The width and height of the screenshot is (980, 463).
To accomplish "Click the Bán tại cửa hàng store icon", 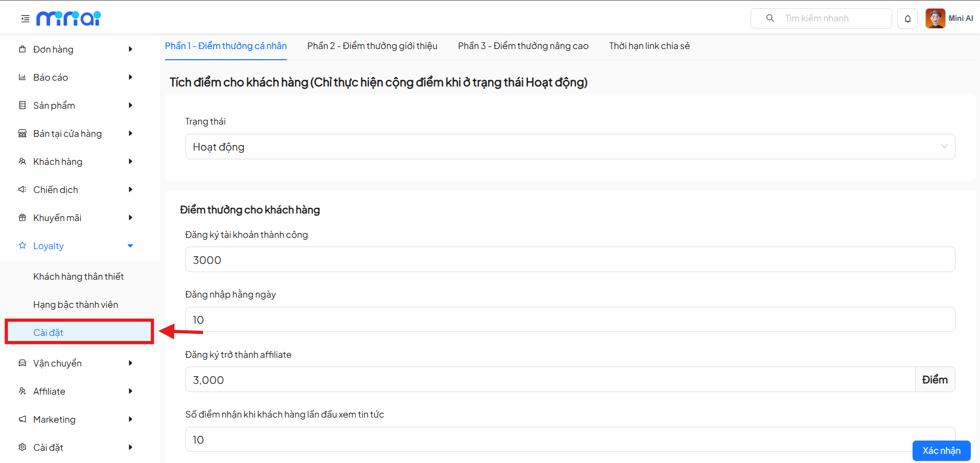I will pos(22,133).
